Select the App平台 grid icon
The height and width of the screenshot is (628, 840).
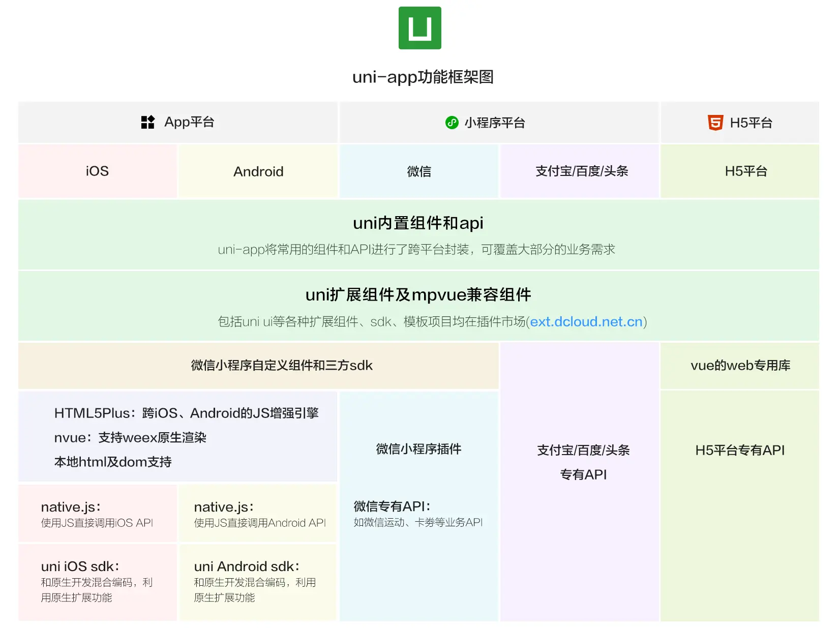click(147, 122)
